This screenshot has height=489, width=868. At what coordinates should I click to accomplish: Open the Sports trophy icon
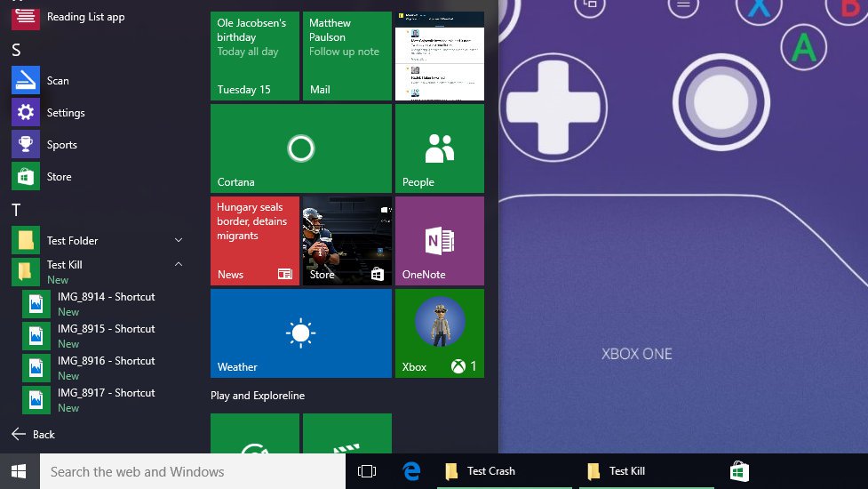(x=26, y=145)
